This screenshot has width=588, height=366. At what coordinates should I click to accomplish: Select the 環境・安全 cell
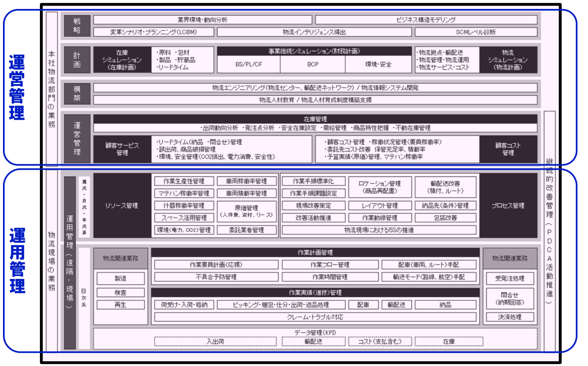(x=379, y=65)
